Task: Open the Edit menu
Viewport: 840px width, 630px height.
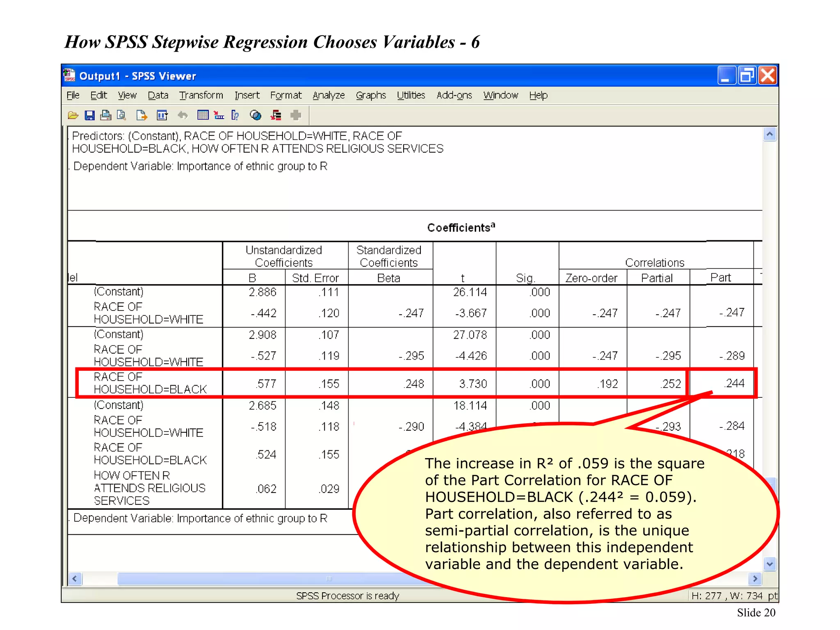Action: (98, 95)
